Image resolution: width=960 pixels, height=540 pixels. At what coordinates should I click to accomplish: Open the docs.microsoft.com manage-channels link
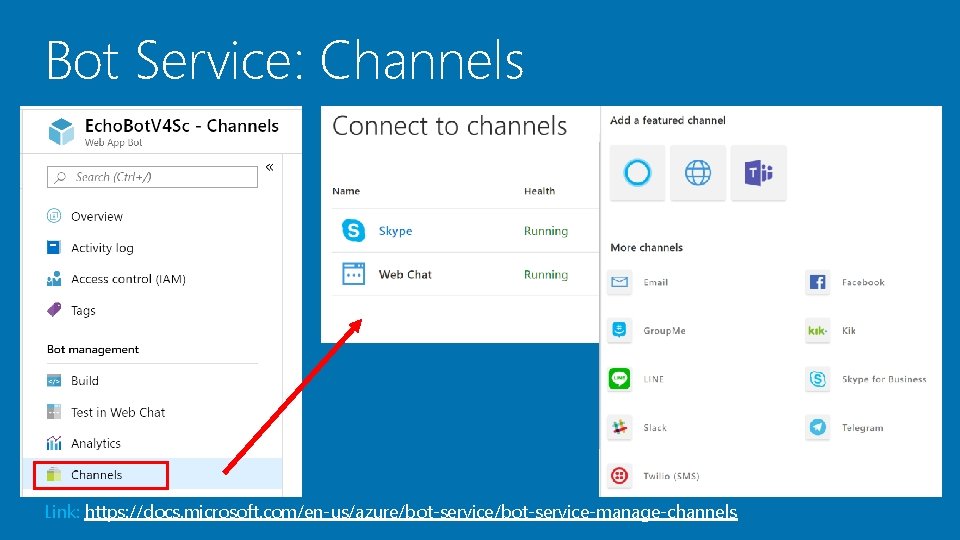411,511
